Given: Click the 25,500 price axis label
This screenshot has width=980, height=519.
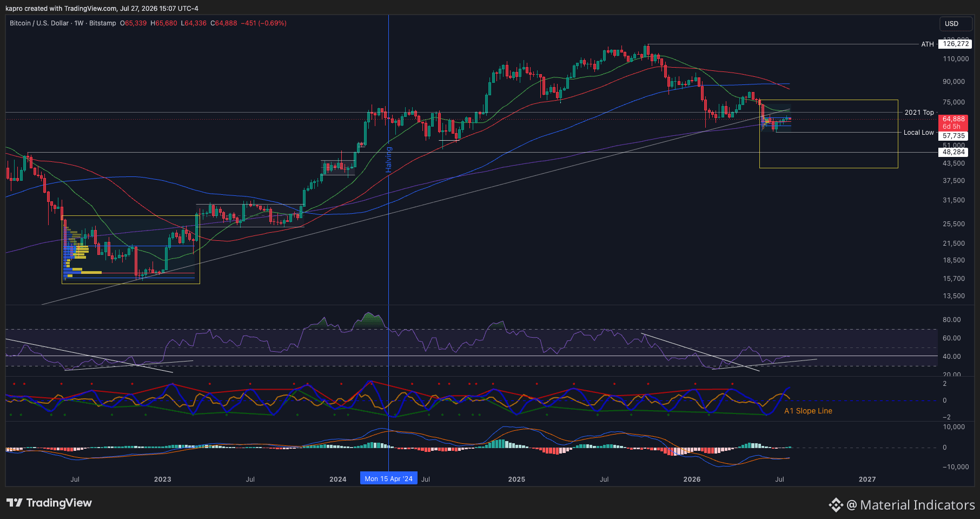Looking at the screenshot, I should 954,224.
